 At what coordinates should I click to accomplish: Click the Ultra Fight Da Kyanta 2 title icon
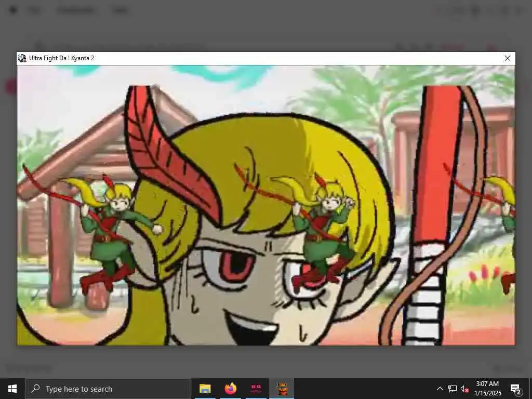click(22, 58)
